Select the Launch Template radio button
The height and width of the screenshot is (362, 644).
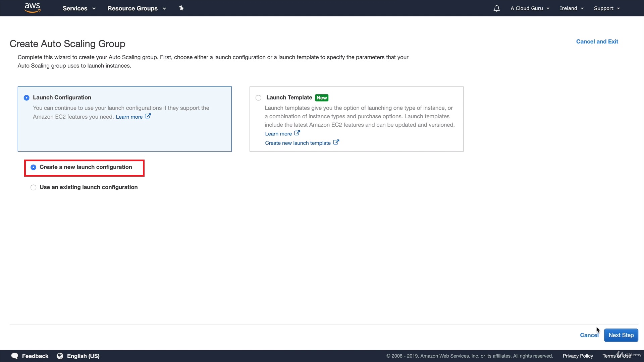tap(258, 98)
